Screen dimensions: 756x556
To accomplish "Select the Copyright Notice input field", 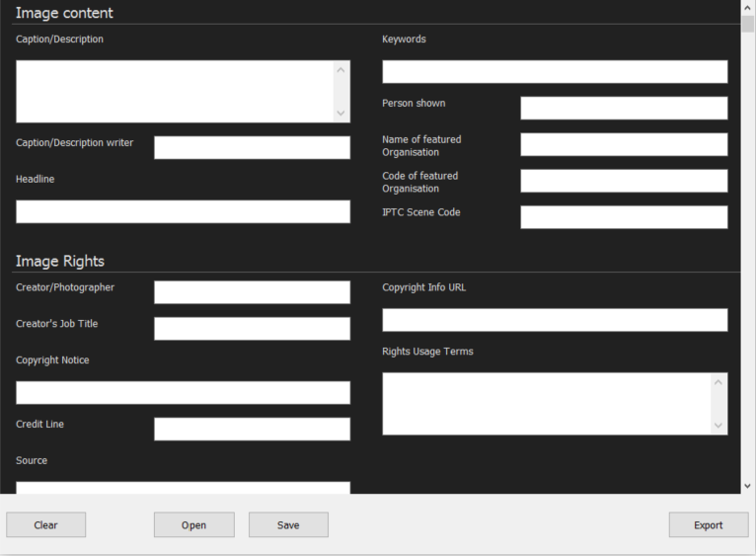I will (x=183, y=393).
